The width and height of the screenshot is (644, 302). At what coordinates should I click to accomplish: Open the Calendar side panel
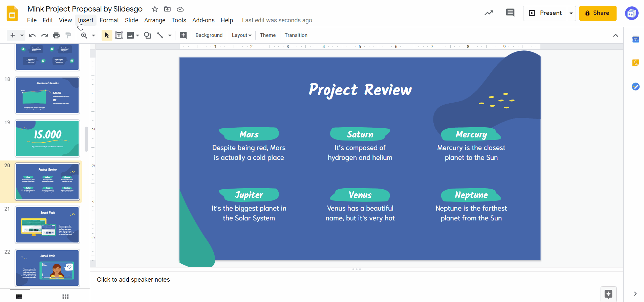pos(636,39)
